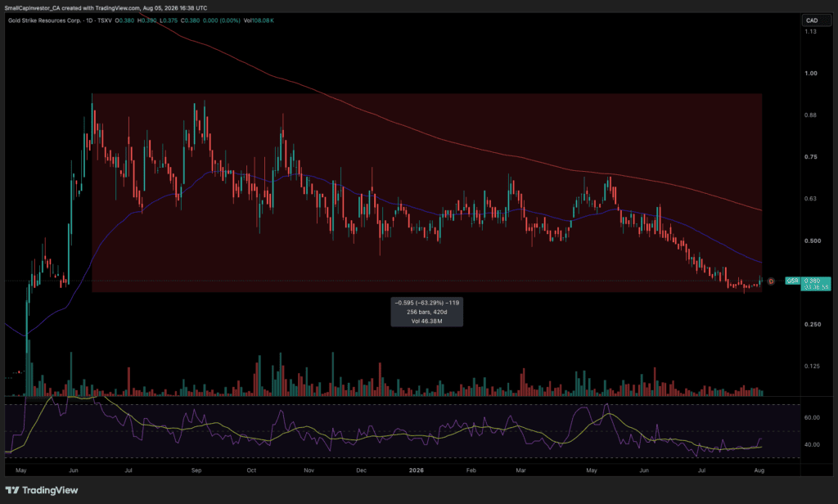Image resolution: width=838 pixels, height=504 pixels.
Task: Click the Nov label on time axis
Action: [x=309, y=470]
